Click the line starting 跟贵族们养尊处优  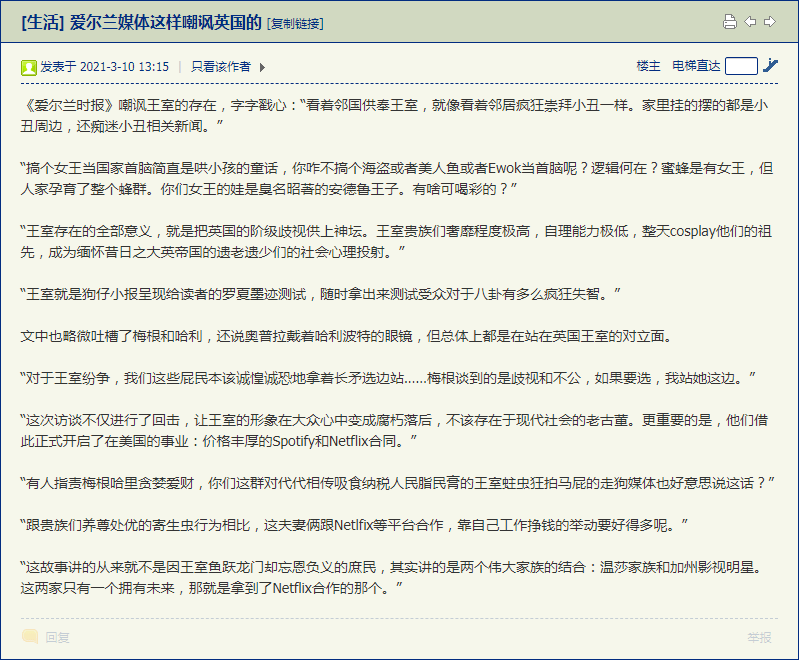tap(354, 525)
